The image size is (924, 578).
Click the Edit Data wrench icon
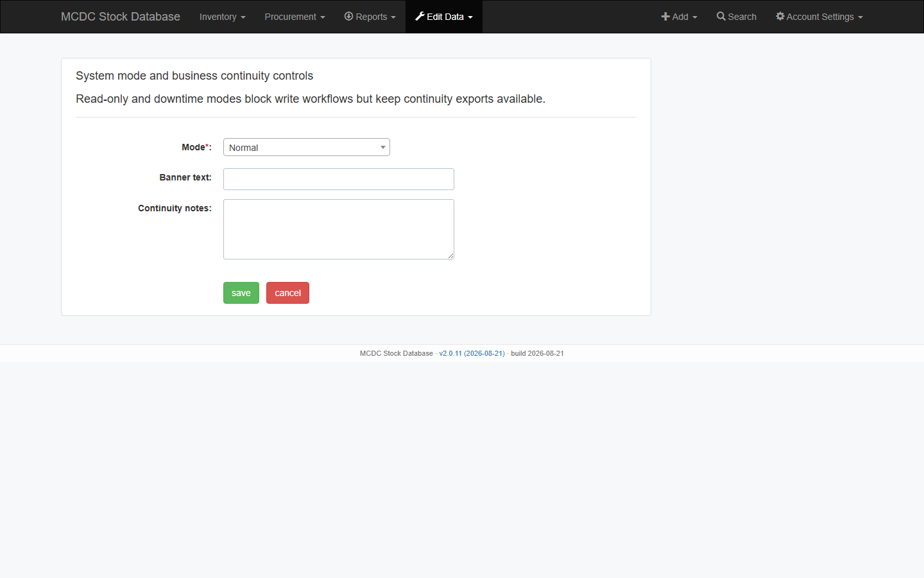click(x=420, y=16)
